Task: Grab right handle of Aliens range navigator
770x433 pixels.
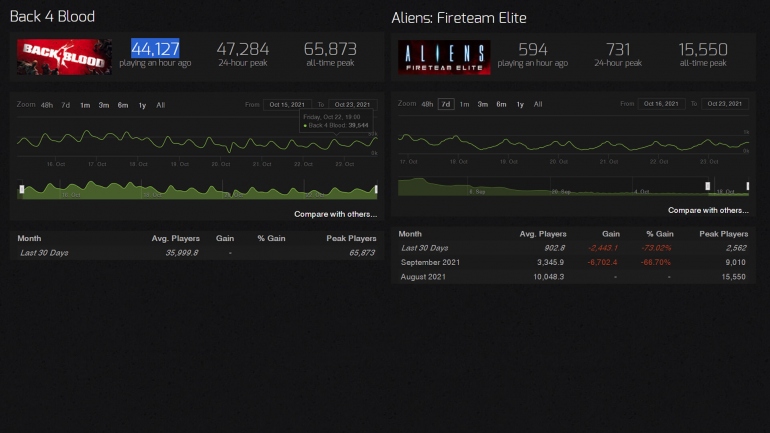Action: (748, 186)
